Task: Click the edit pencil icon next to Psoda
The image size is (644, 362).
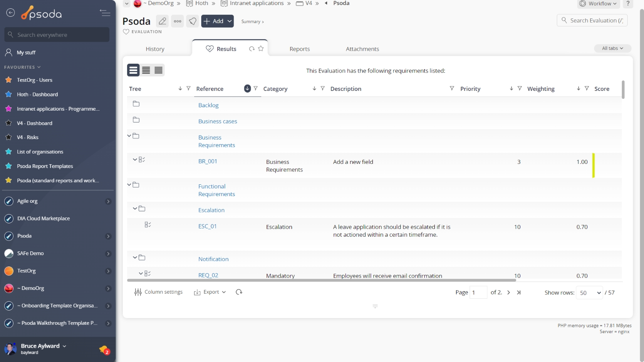Action: pos(162,21)
